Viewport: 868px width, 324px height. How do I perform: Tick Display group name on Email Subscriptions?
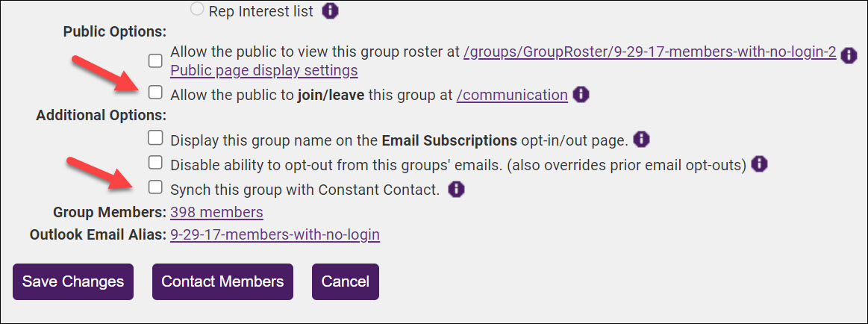click(x=155, y=137)
